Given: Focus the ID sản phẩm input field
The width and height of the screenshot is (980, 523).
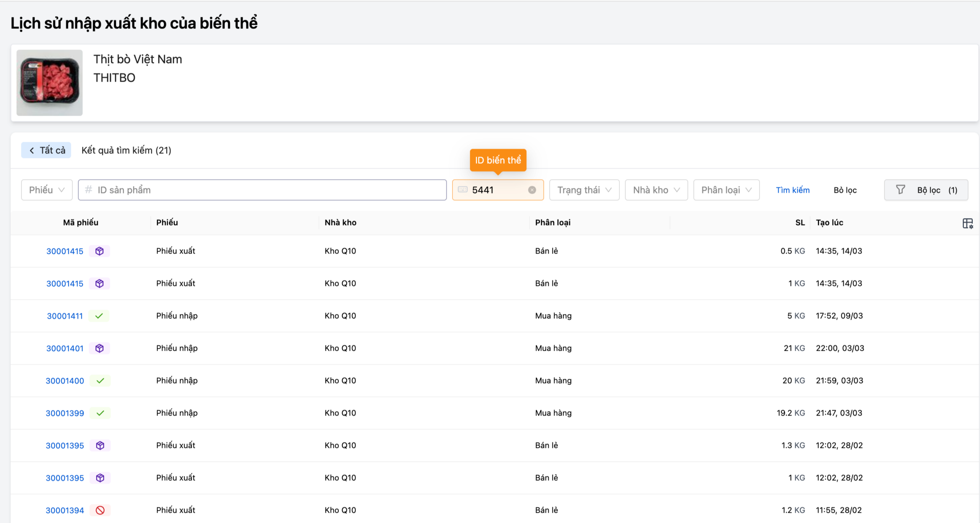Looking at the screenshot, I should click(x=262, y=190).
